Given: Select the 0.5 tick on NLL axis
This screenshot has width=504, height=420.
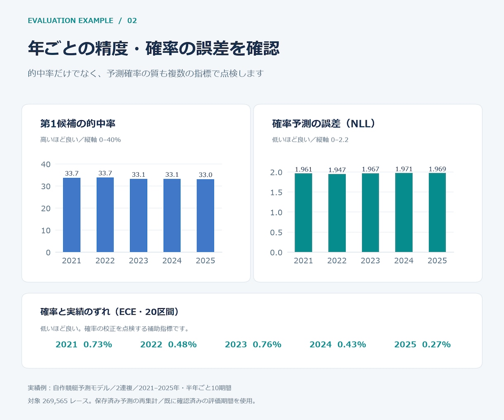Looking at the screenshot, I should pos(276,233).
